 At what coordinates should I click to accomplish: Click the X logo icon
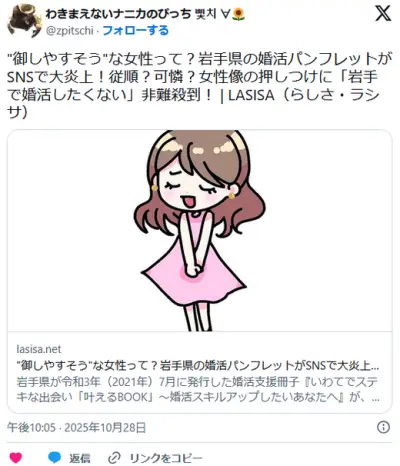tap(383, 13)
